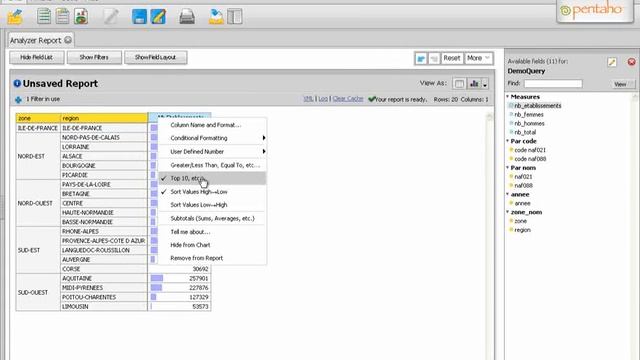Select Remove from Report menu item
This screenshot has width=640, height=360.
[x=212, y=258]
